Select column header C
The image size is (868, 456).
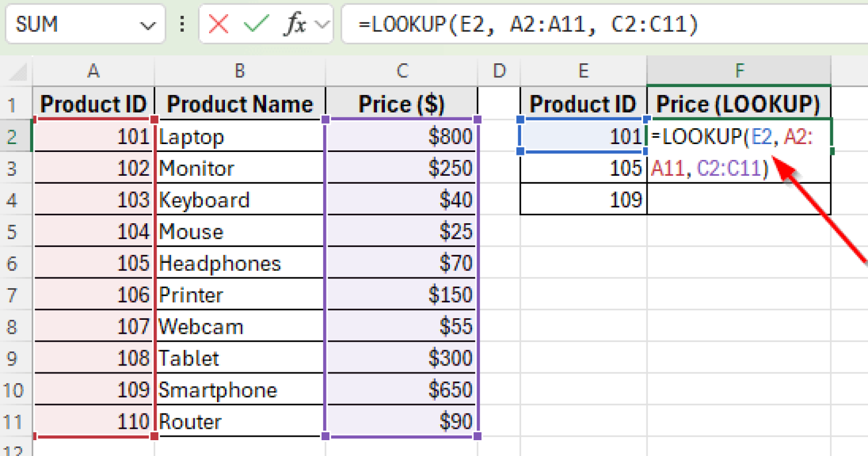(x=401, y=71)
